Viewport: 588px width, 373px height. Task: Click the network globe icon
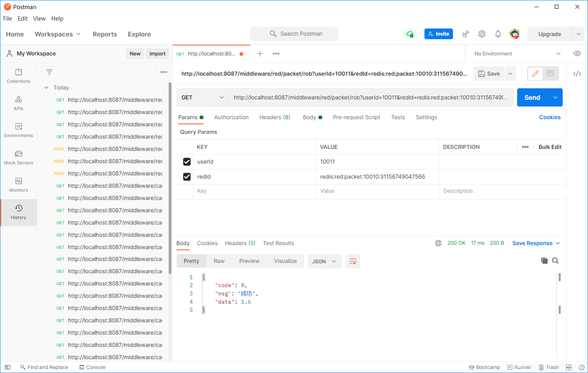[x=438, y=243]
